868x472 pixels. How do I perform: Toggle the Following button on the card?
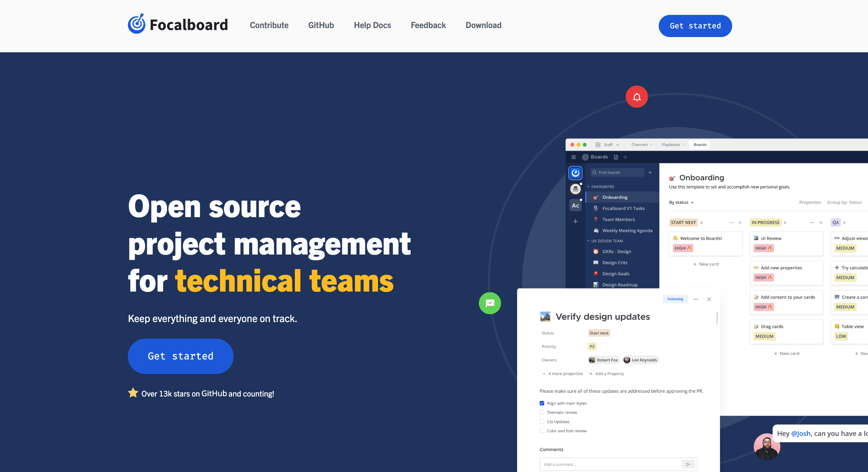click(675, 299)
